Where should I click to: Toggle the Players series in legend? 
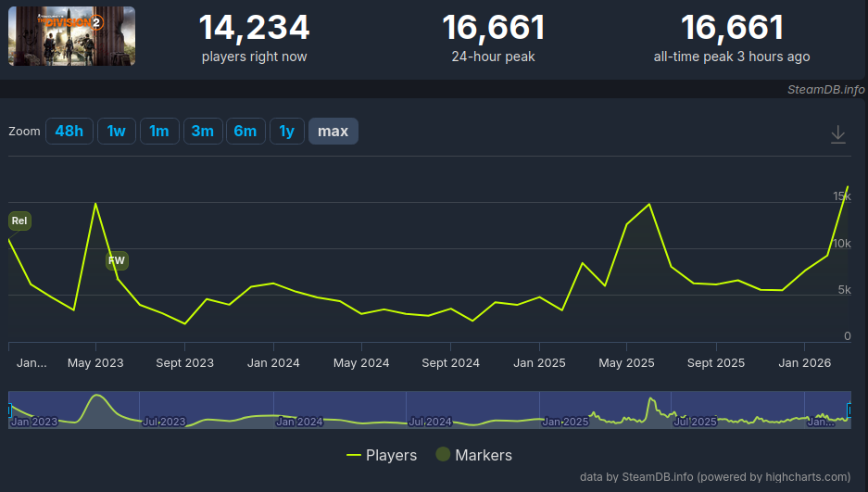pos(382,455)
